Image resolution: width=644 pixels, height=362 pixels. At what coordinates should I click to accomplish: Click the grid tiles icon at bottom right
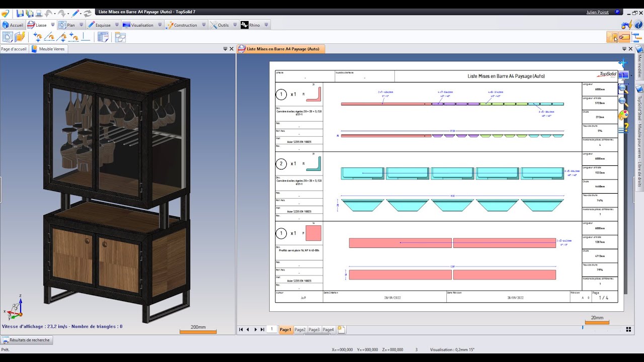[628, 329]
